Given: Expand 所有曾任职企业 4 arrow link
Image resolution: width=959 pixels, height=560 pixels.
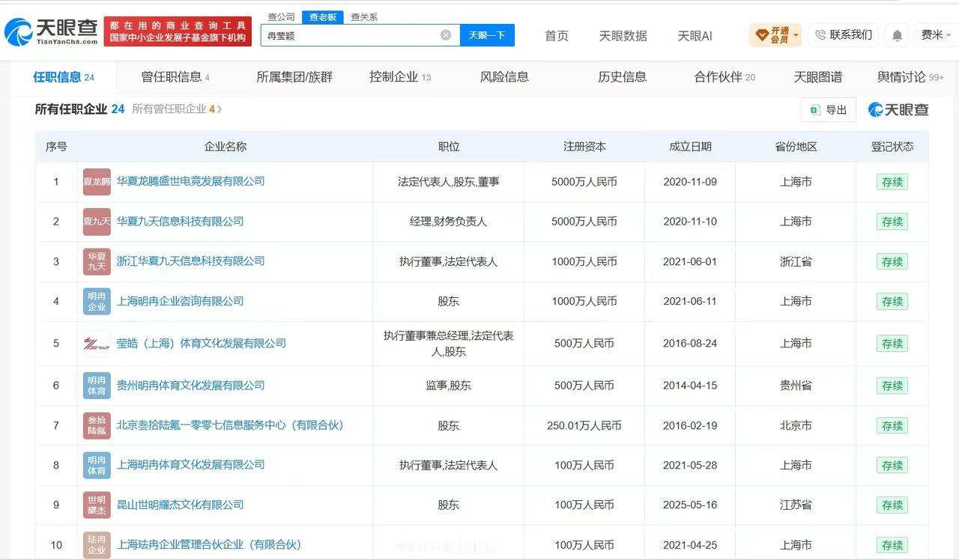Looking at the screenshot, I should point(177,109).
